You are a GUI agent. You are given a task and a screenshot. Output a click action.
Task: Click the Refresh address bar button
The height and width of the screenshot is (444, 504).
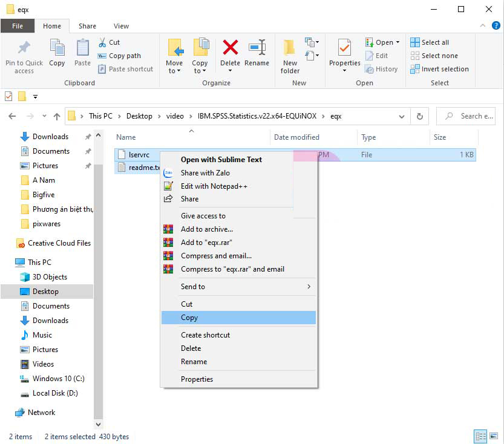(419, 116)
